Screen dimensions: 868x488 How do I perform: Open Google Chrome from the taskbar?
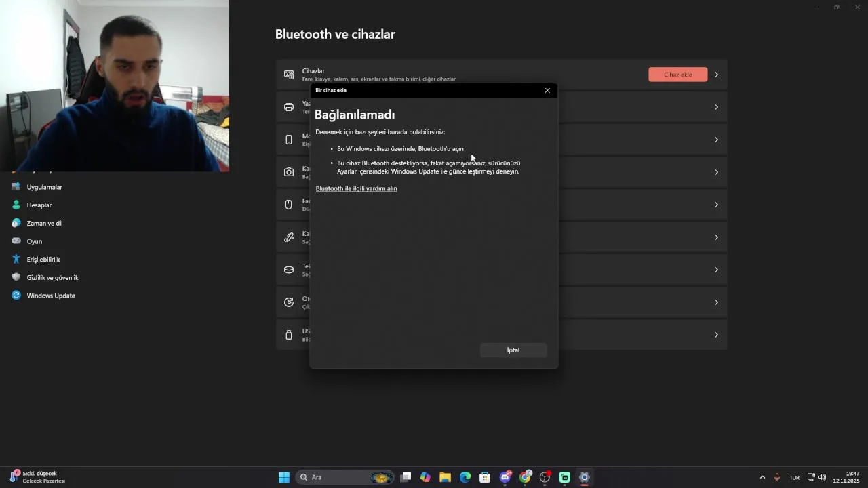[525, 477]
